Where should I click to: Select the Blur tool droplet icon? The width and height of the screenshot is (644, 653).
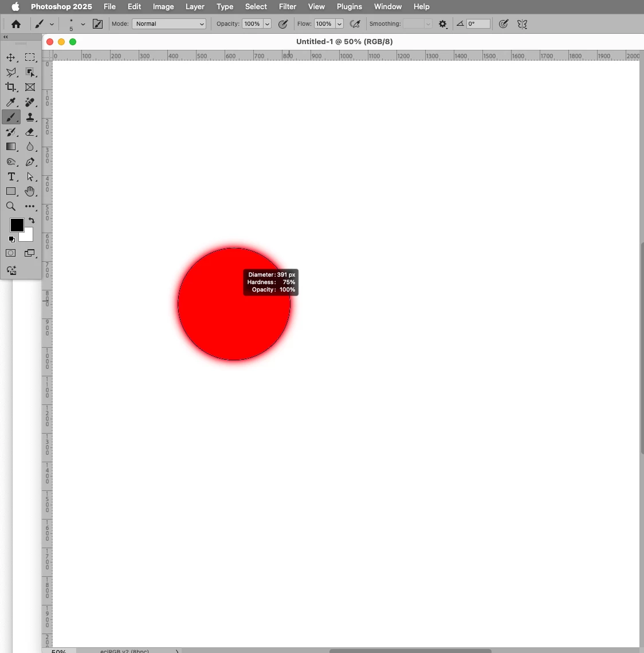[x=30, y=147]
